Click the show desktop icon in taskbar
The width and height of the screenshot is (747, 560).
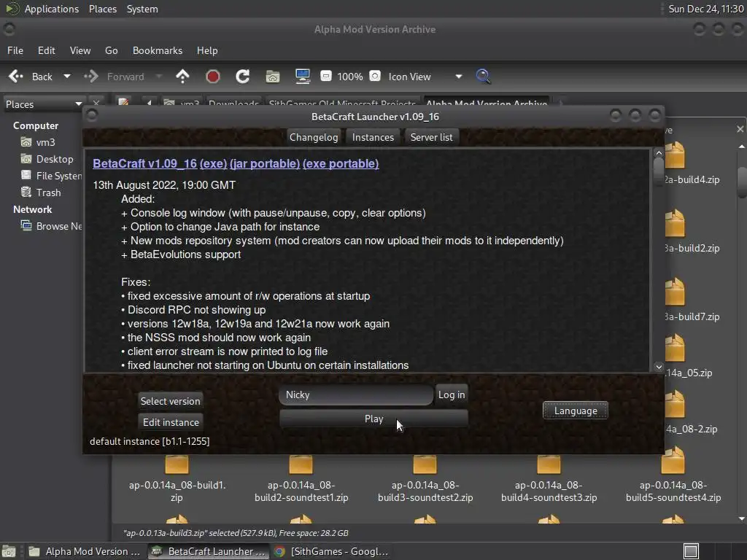[x=9, y=551]
